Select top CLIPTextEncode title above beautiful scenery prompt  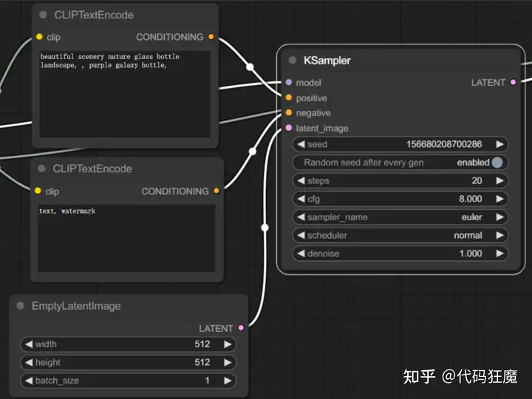(94, 15)
